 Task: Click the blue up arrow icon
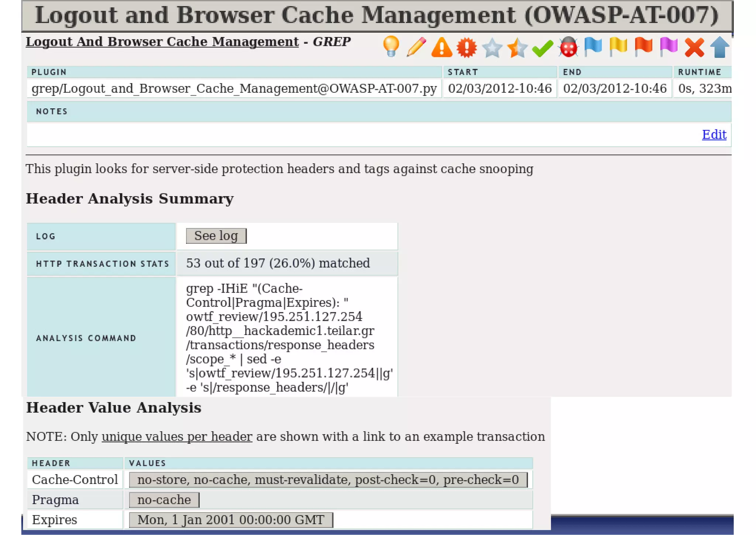coord(719,47)
